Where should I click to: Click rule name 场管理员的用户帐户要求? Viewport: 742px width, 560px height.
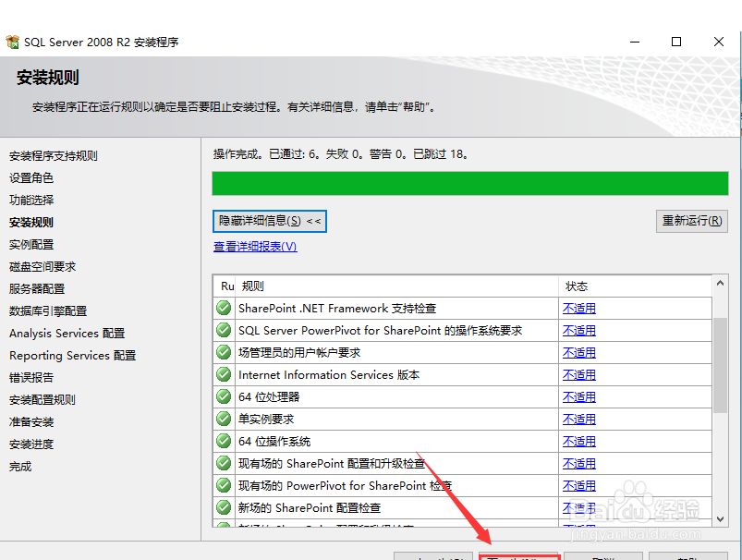299,353
